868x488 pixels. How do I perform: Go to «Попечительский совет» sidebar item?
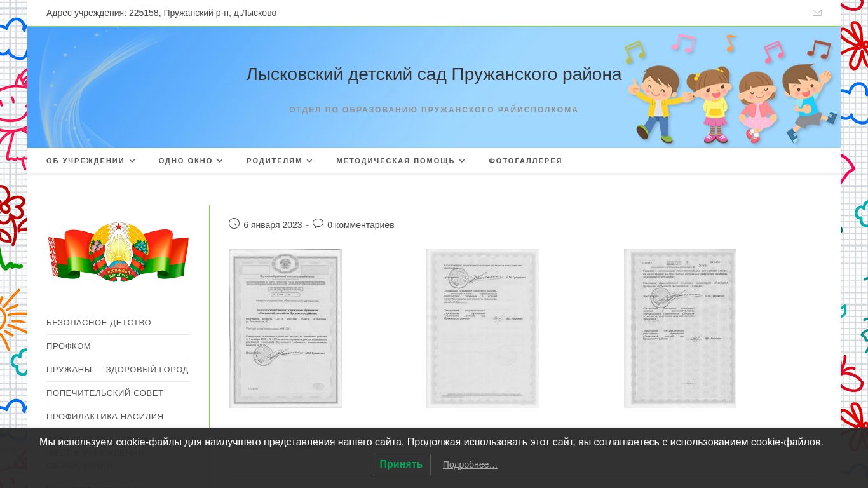pyautogui.click(x=105, y=393)
